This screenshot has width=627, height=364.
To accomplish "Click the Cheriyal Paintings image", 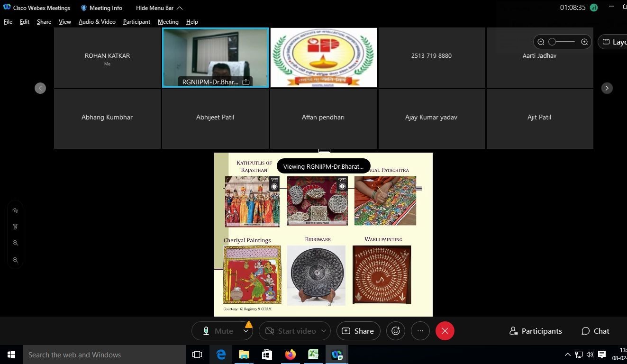I will pyautogui.click(x=252, y=274).
